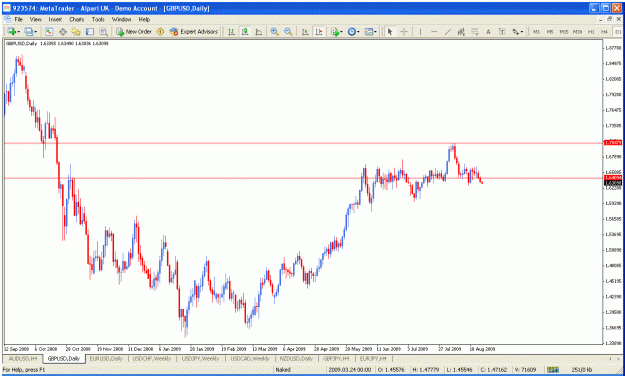625x376 pixels.
Task: Open the Profiles toolbar icon
Action: point(28,31)
